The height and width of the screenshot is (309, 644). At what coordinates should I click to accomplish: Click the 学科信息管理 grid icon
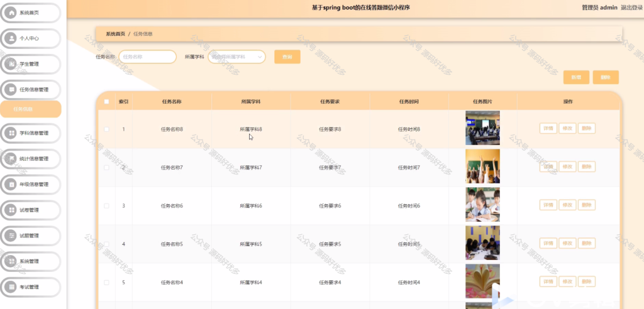(12, 133)
